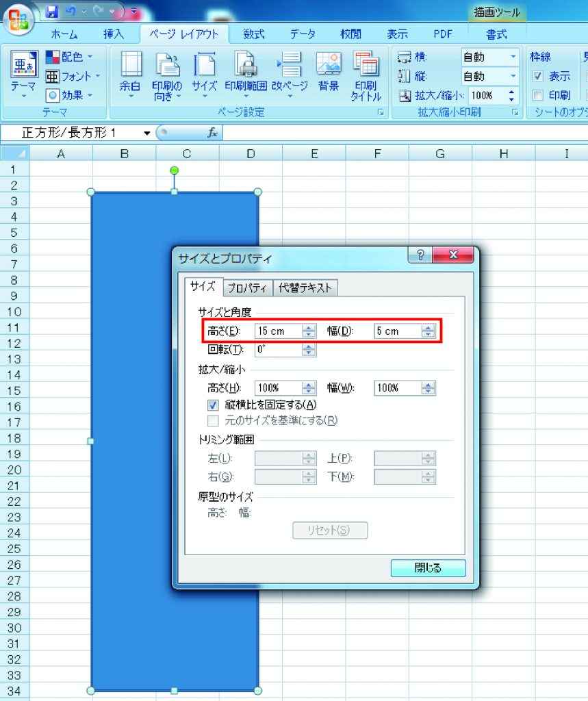
Task: Click the 高さ 15 cm input field
Action: [x=277, y=331]
